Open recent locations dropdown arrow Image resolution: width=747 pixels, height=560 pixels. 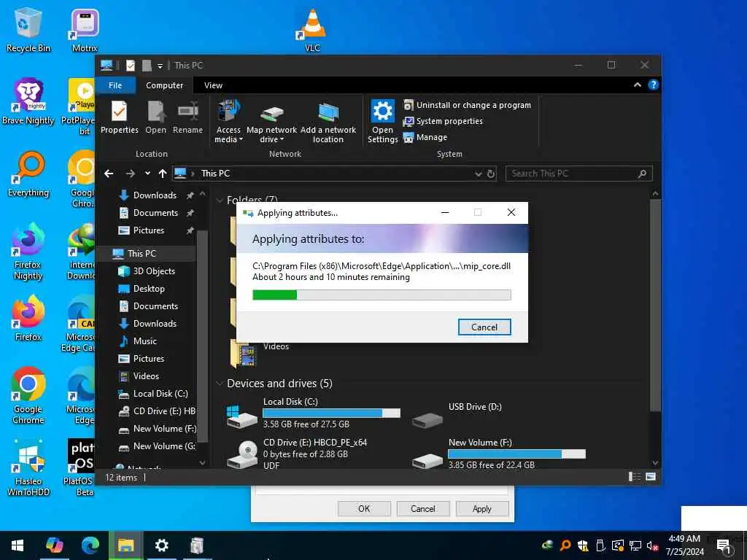click(147, 174)
